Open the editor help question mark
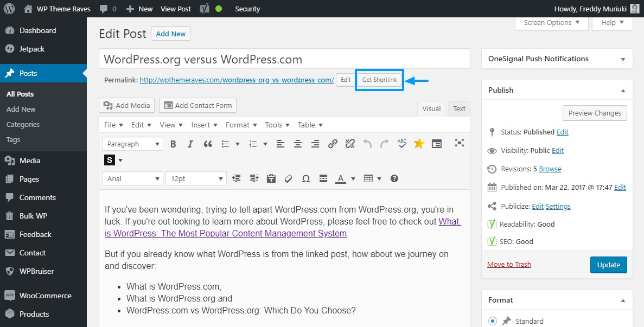This screenshot has height=327, width=644. [394, 178]
